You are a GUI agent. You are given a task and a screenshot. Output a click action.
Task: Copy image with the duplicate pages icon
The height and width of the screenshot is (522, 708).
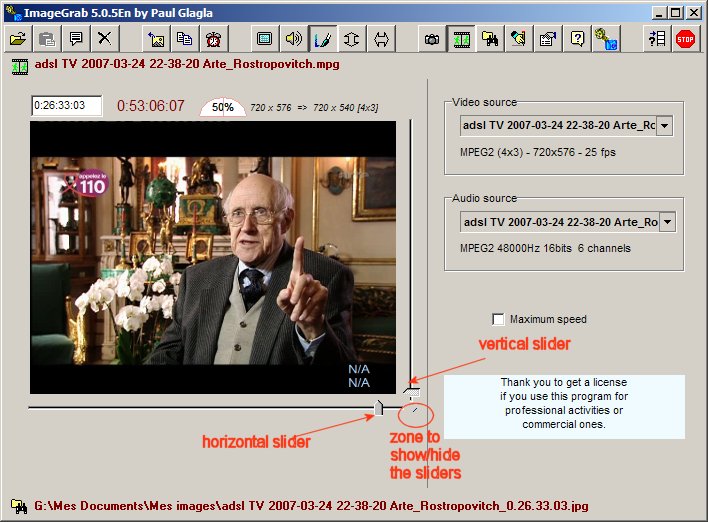[x=185, y=39]
